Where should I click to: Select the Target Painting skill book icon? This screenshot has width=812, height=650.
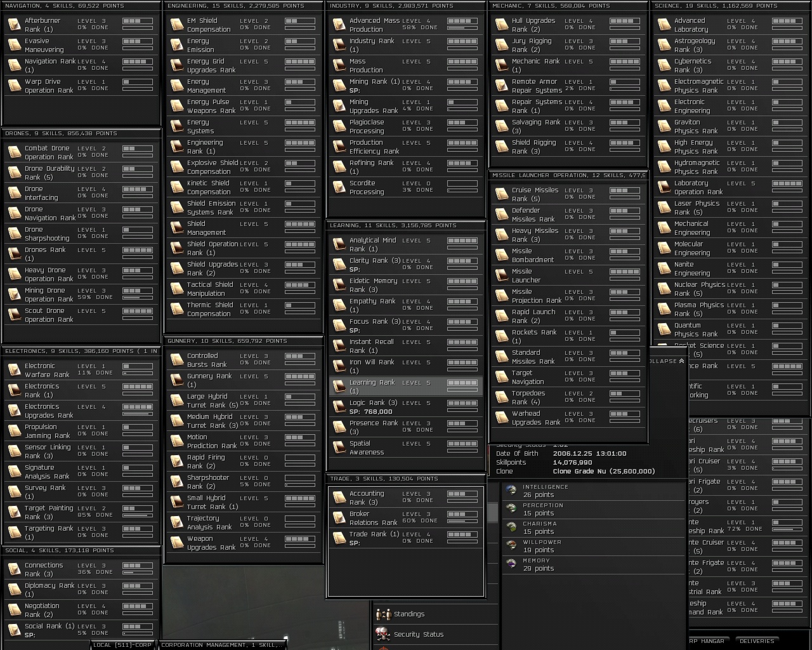[x=15, y=512]
